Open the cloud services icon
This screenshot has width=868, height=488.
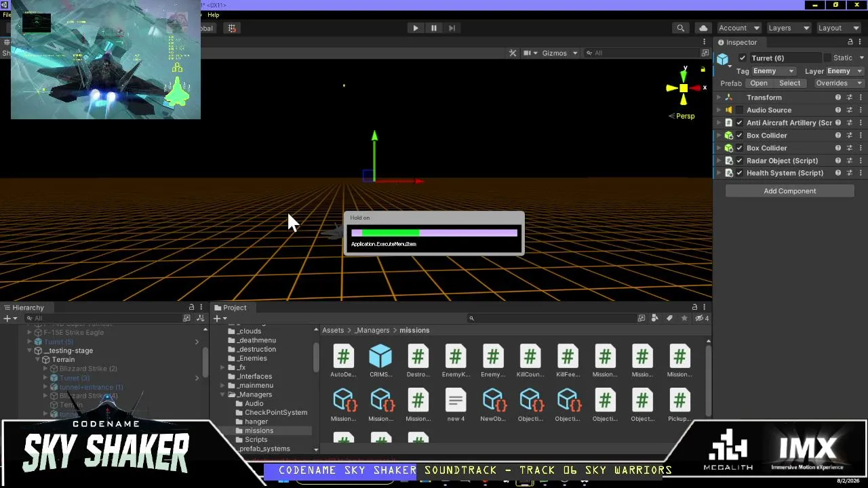tap(703, 28)
